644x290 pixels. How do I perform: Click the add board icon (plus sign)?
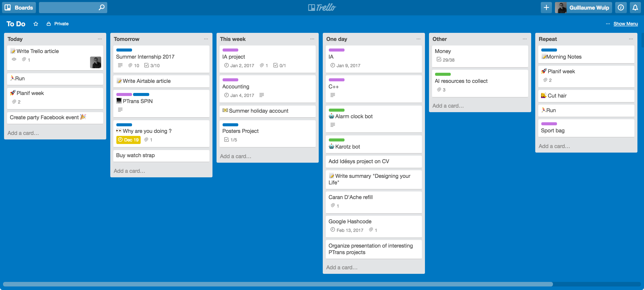click(546, 7)
